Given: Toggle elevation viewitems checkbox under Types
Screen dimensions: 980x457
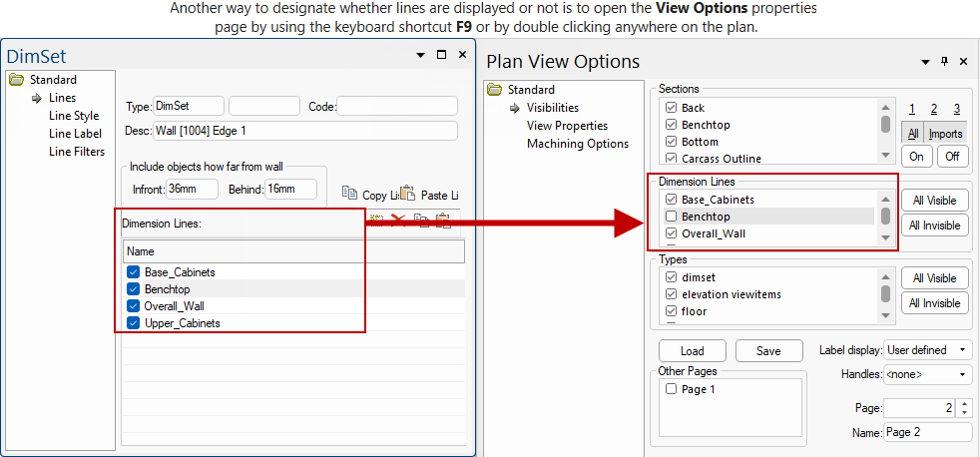Looking at the screenshot, I should [672, 293].
